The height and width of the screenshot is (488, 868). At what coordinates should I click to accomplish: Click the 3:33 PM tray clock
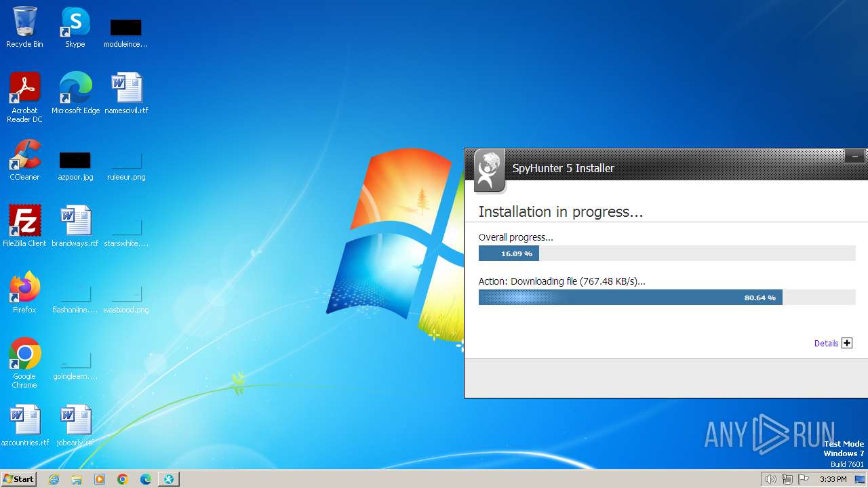(833, 479)
